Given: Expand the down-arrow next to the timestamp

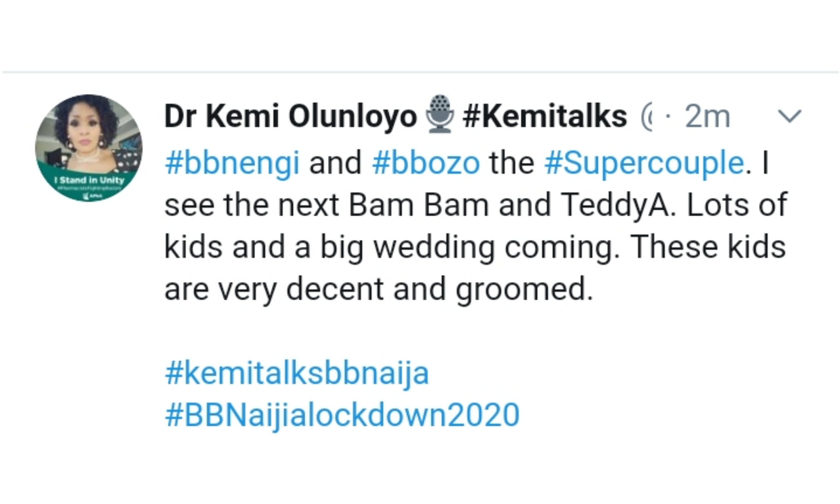Looking at the screenshot, I should point(790,117).
